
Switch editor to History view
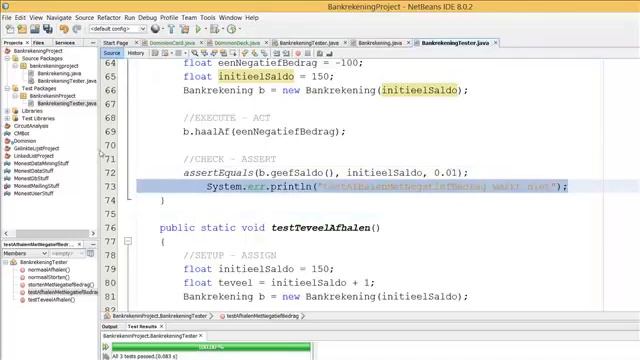(x=136, y=53)
